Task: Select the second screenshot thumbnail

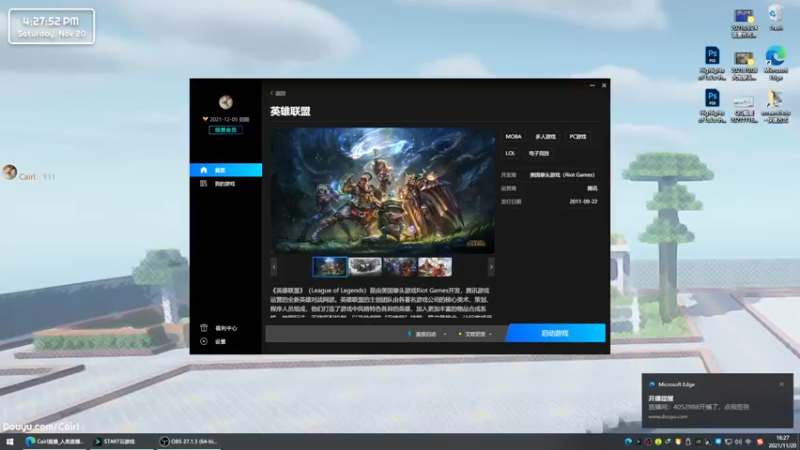Action: pyautogui.click(x=365, y=267)
